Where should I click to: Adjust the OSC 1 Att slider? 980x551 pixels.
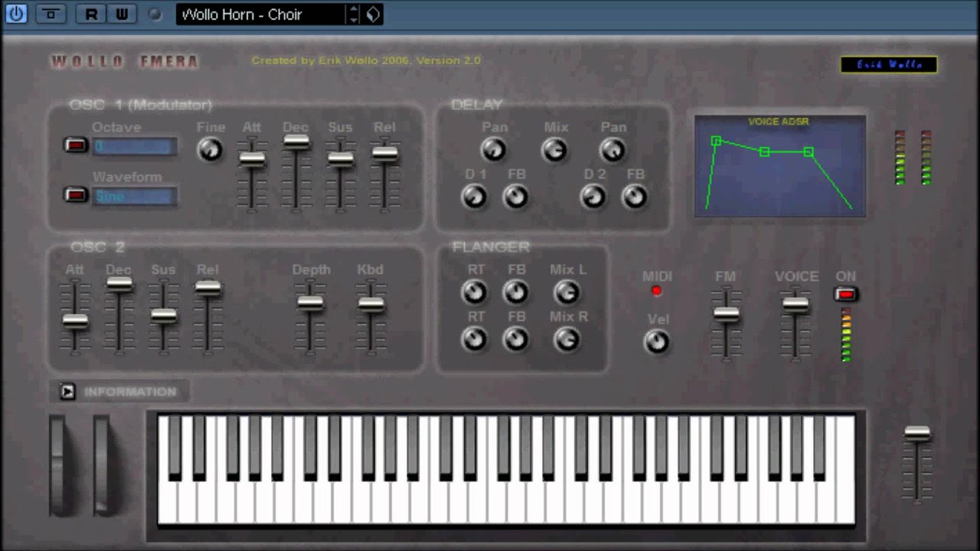click(252, 159)
